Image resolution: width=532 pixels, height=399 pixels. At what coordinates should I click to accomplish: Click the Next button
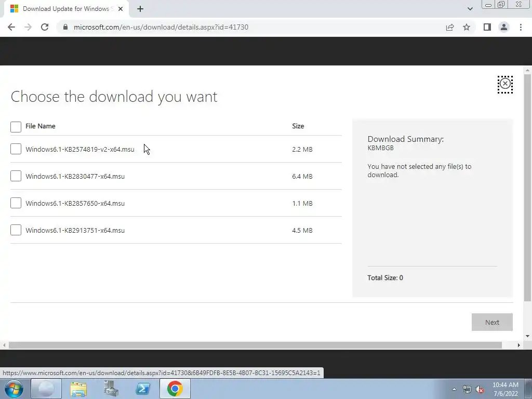pos(492,322)
